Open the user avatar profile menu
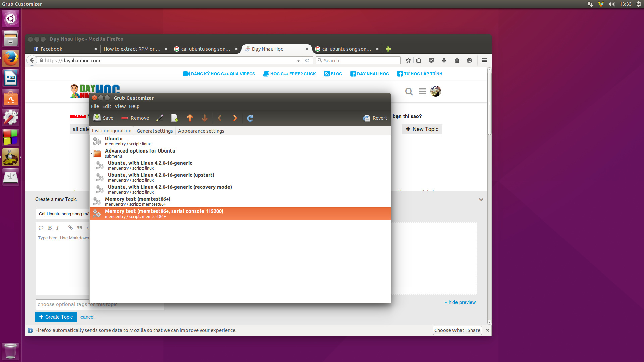Screen dimensions: 644x362 (x=436, y=91)
